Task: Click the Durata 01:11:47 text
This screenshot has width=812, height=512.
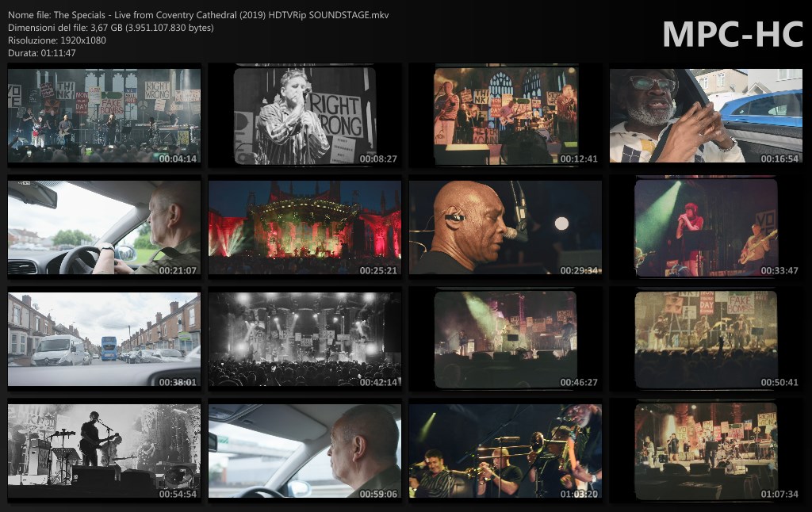Action: pyautogui.click(x=42, y=52)
